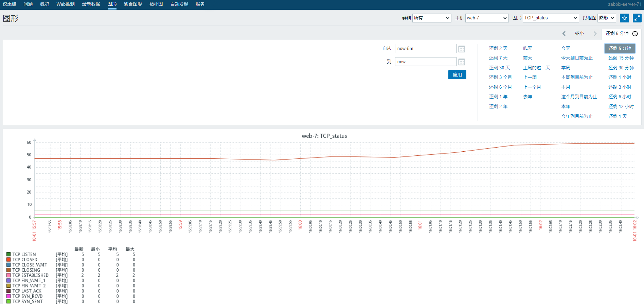Click the clock icon beside 还剩 5 分钟
This screenshot has height=304, width=644.
[635, 34]
